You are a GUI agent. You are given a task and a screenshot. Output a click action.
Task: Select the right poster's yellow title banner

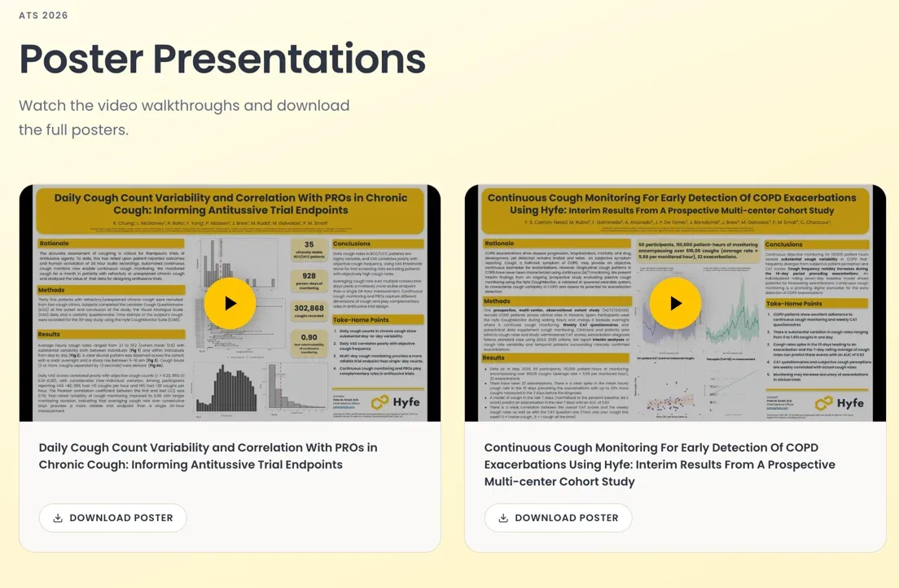tap(675, 211)
